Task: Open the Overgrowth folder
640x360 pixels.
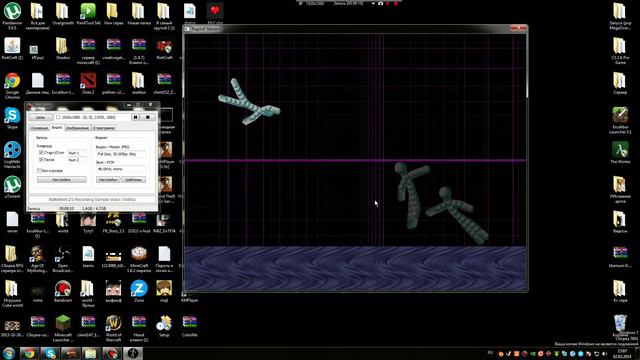Action: 62,11
